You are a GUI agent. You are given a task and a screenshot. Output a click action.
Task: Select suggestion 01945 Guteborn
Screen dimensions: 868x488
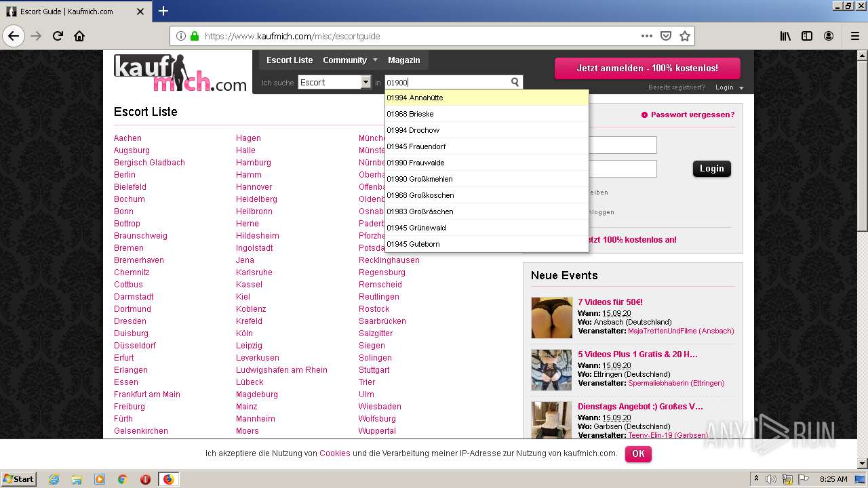pos(486,244)
